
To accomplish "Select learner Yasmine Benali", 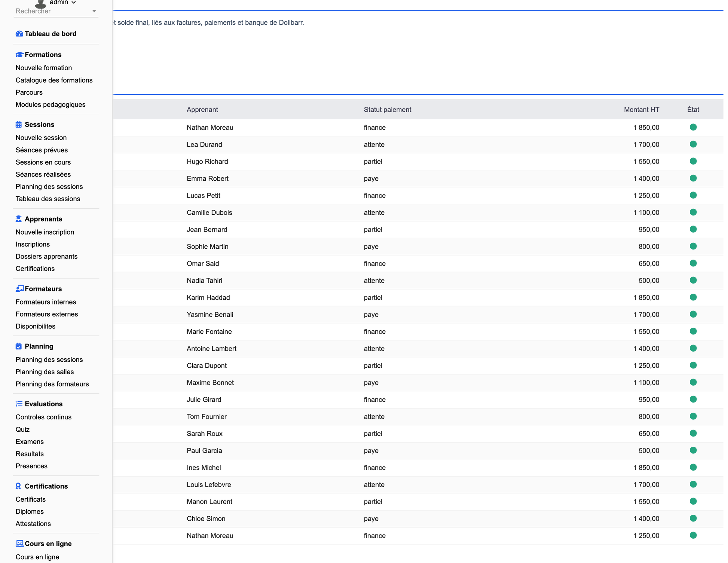I will [x=210, y=315].
